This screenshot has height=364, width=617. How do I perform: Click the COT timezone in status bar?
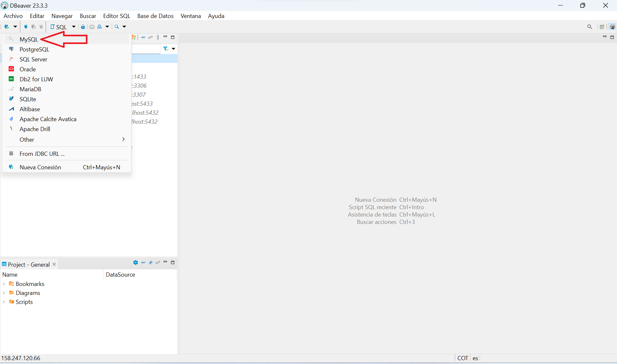tap(463, 358)
